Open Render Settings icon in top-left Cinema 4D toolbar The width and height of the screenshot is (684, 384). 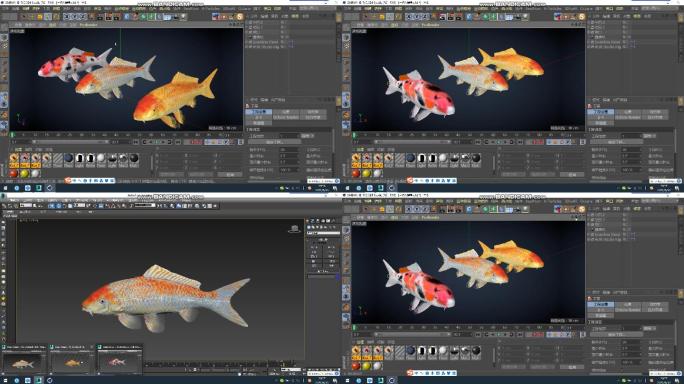coord(116,17)
